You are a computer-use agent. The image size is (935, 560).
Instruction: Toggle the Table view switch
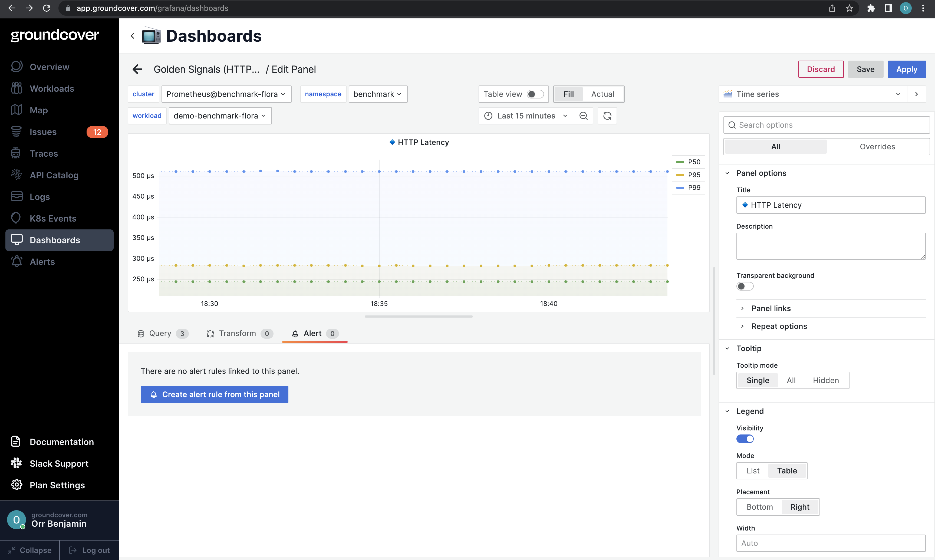pyautogui.click(x=535, y=94)
